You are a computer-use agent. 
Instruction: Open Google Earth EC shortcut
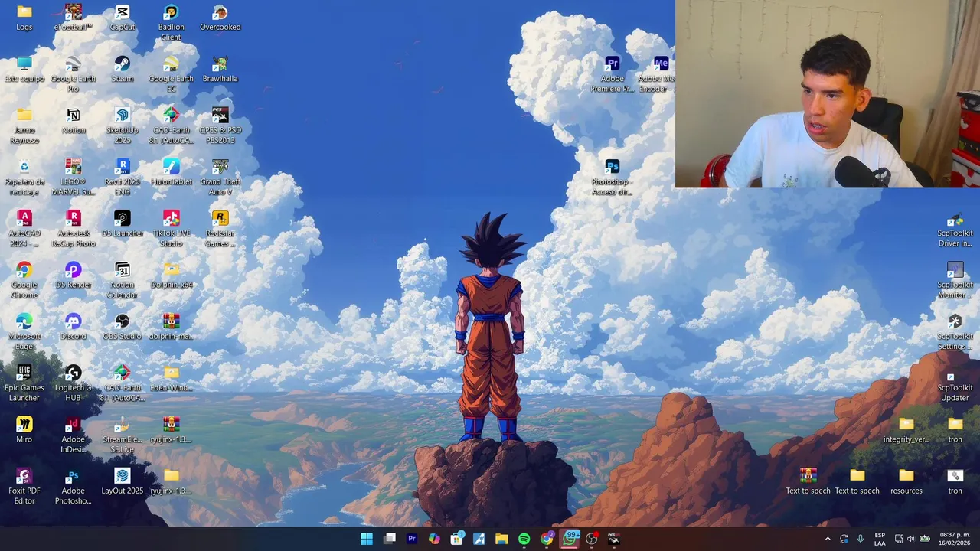[171, 74]
